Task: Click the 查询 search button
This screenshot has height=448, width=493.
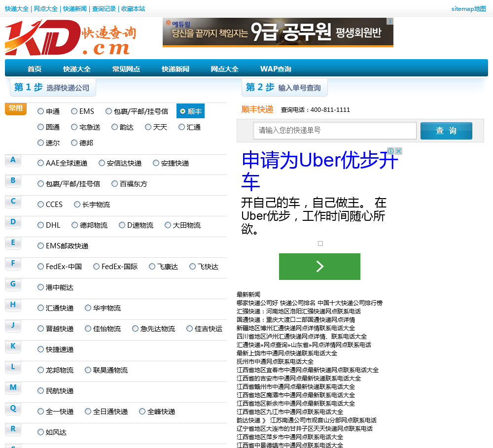Action: (446, 131)
